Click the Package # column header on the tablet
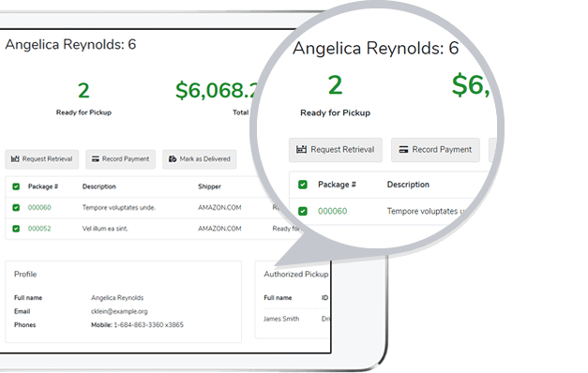This screenshot has width=588, height=373. coord(43,186)
